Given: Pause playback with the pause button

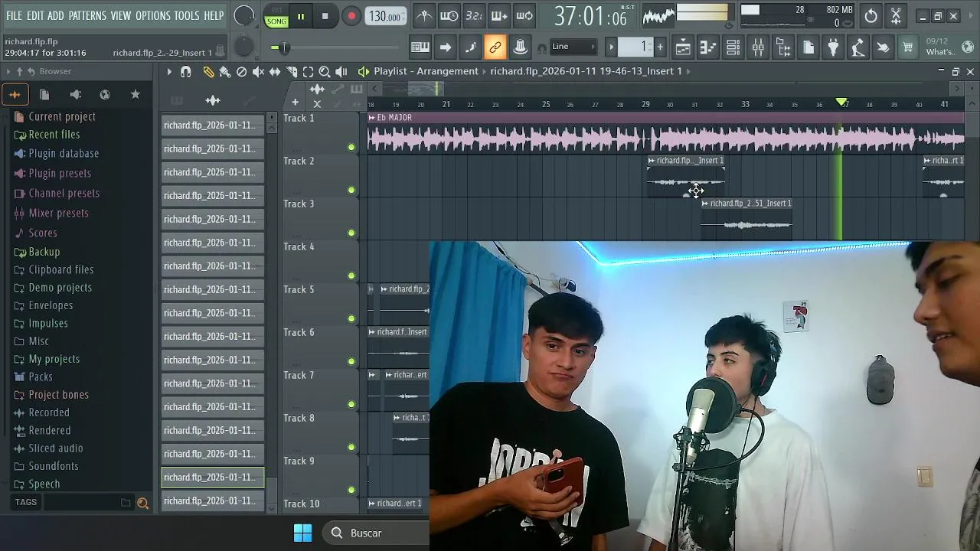Looking at the screenshot, I should (301, 15).
